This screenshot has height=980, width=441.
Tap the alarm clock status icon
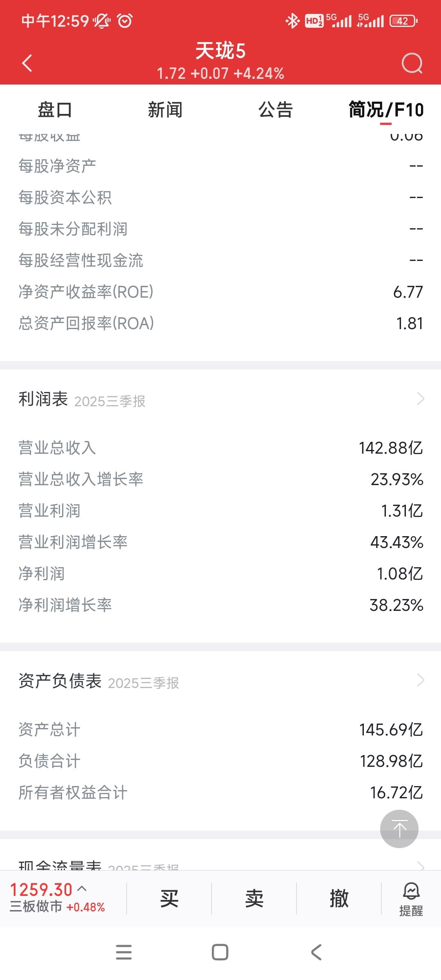pos(125,20)
